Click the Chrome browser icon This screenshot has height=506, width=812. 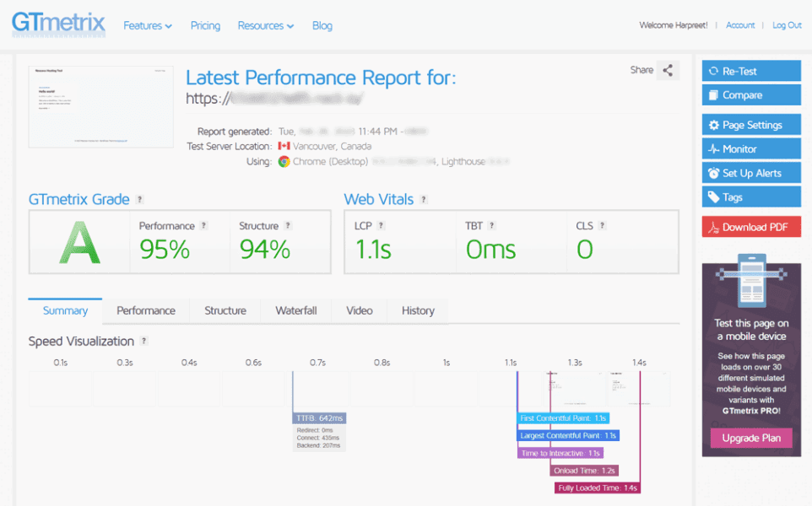click(284, 161)
